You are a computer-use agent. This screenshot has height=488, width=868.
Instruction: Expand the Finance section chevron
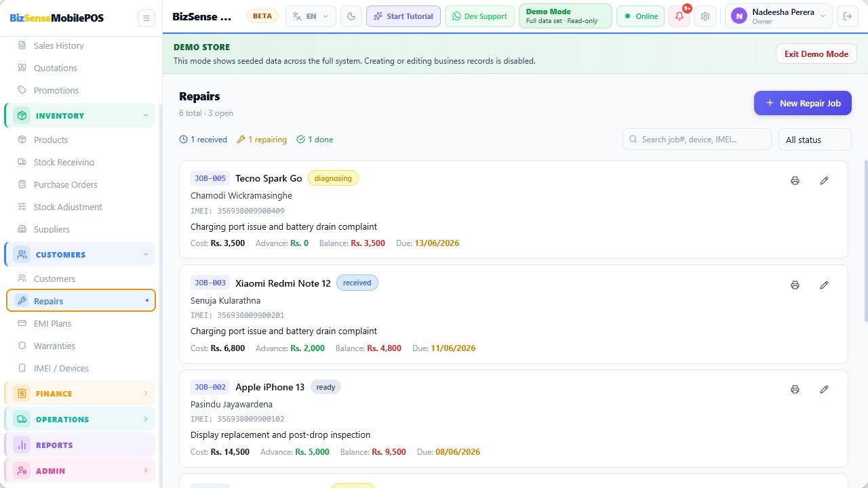click(x=146, y=394)
